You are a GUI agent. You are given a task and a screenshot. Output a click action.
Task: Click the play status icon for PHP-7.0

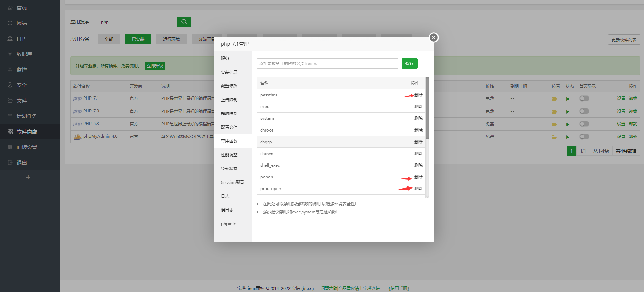coord(568,112)
